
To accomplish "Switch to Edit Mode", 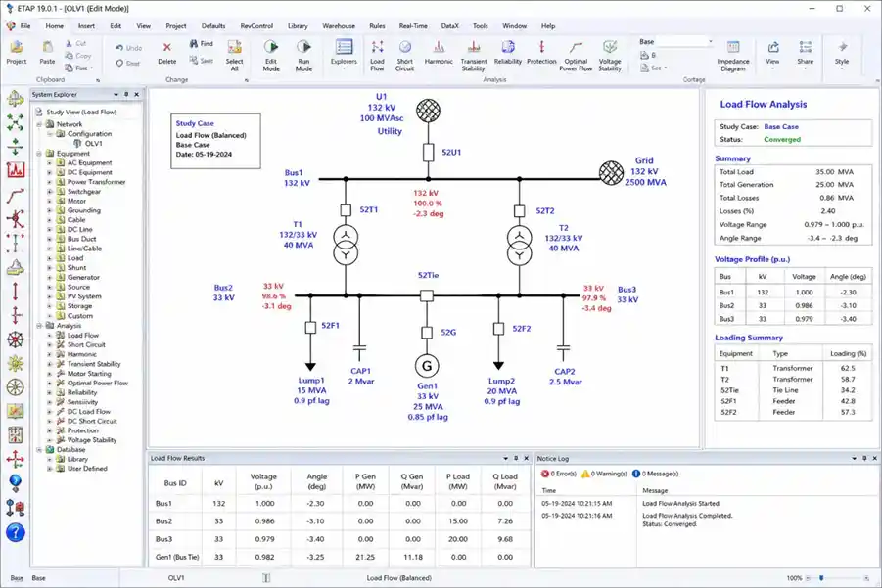I will tap(271, 56).
